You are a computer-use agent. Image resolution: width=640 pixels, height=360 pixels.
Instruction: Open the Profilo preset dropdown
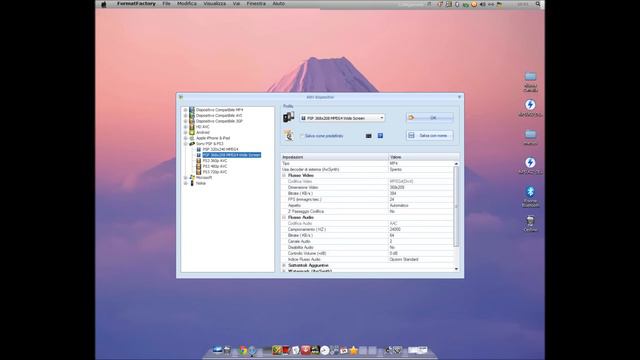pyautogui.click(x=342, y=118)
